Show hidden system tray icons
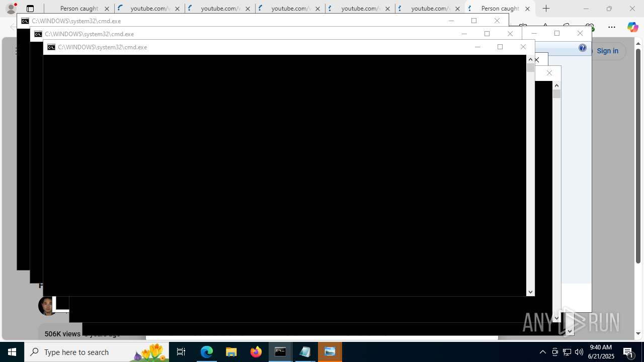 (542, 352)
